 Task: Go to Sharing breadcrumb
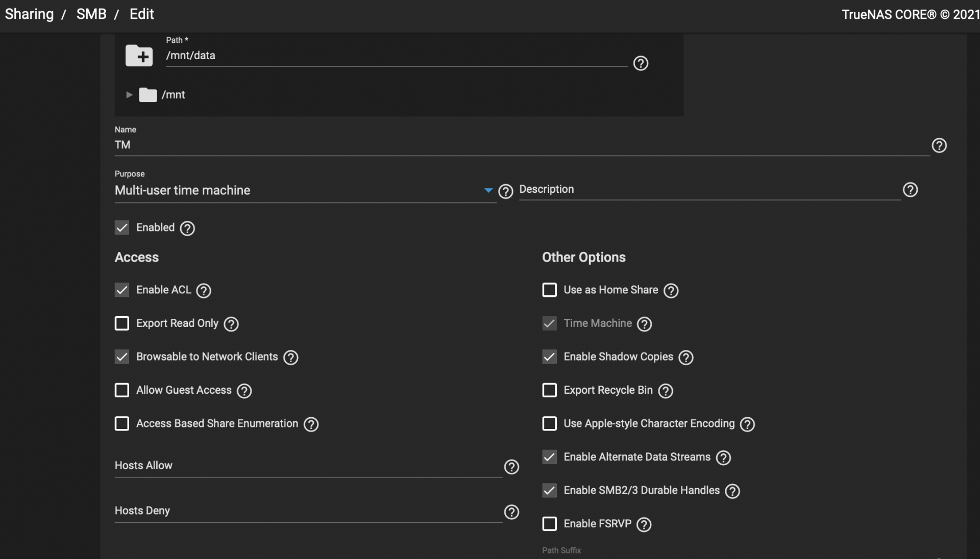tap(29, 14)
